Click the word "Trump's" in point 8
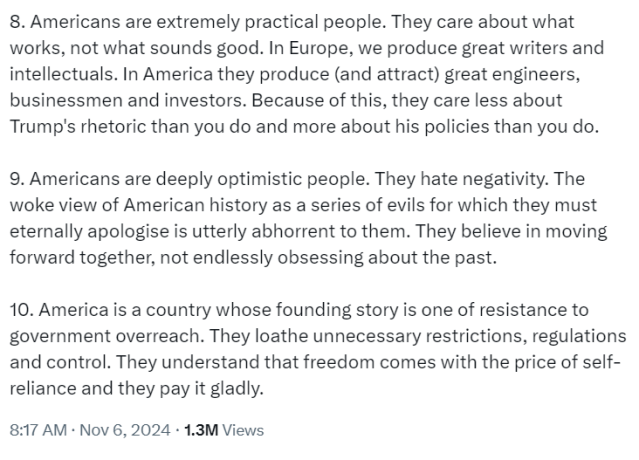639x460 pixels. [43, 125]
